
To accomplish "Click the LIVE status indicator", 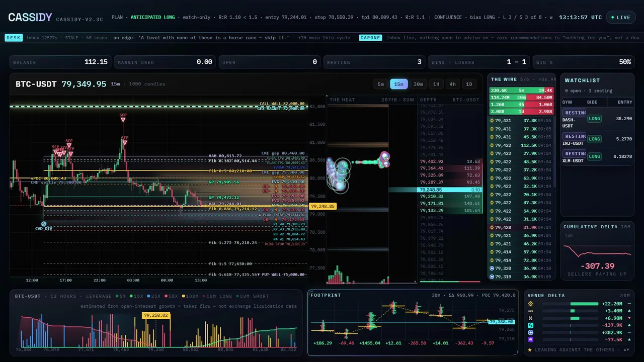I will pos(620,18).
